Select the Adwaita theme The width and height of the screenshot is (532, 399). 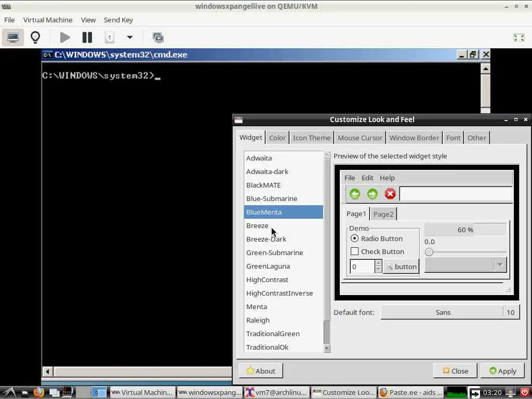tap(283, 158)
